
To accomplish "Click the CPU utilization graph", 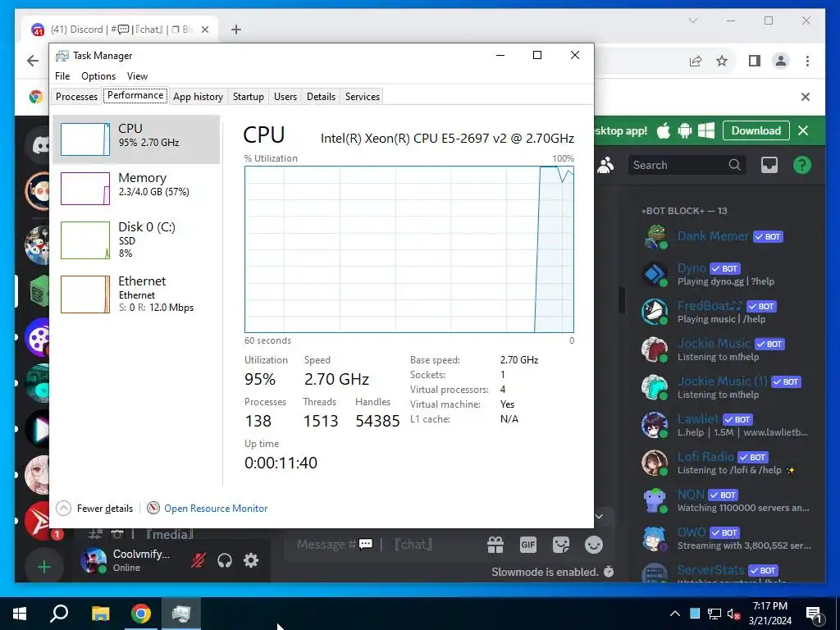I will [409, 249].
